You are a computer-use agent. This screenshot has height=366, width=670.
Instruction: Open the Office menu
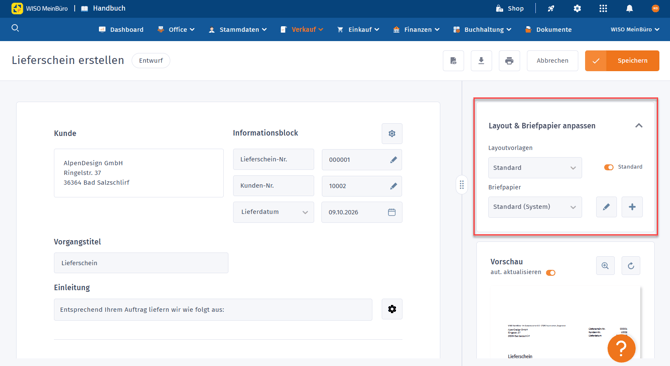[176, 29]
